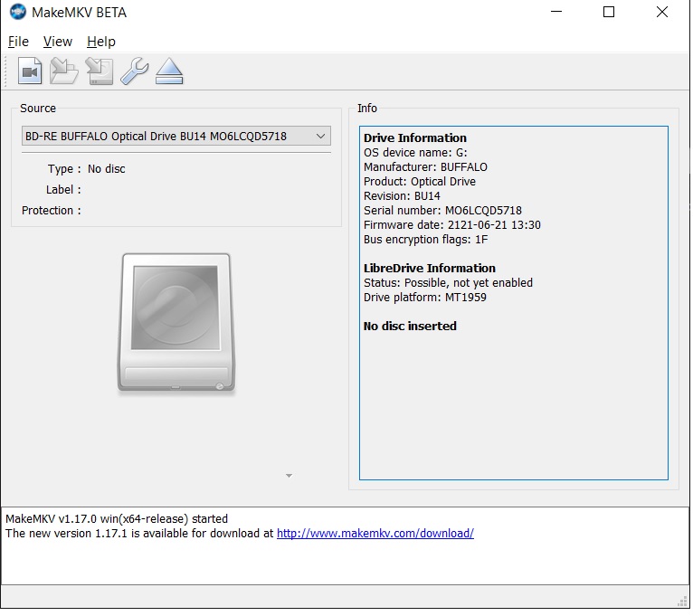Click the 'Bus encryption flags: 1F' line

[425, 240]
